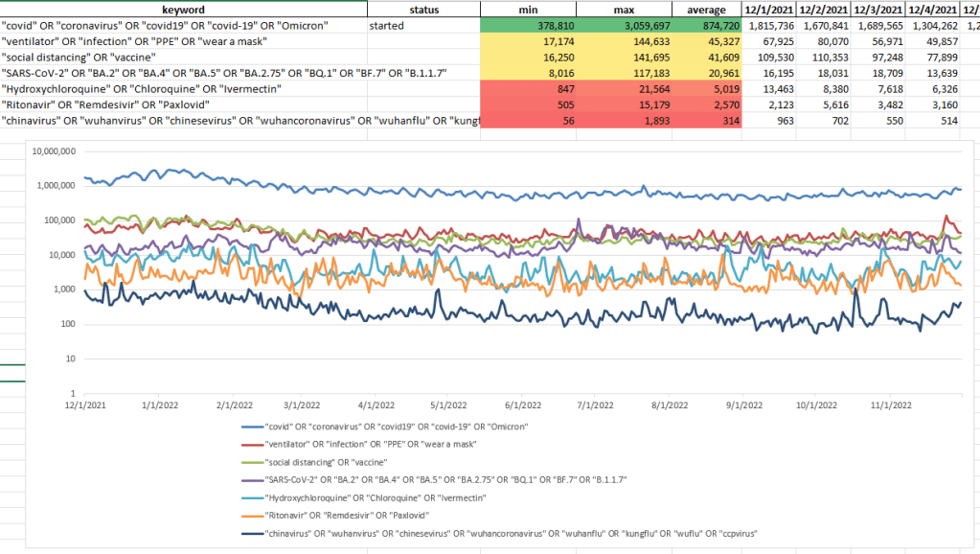Click the 6/1/2022 horizontal axis label
The height and width of the screenshot is (554, 980).
click(x=521, y=405)
